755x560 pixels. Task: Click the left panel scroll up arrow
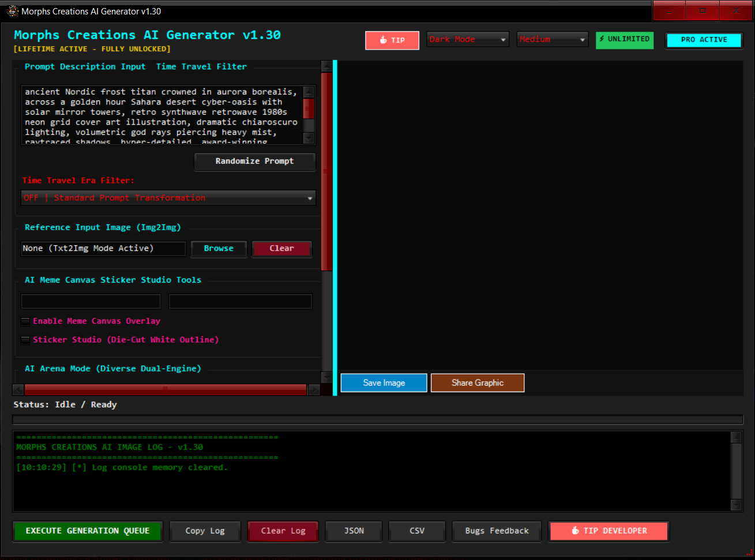[x=326, y=66]
